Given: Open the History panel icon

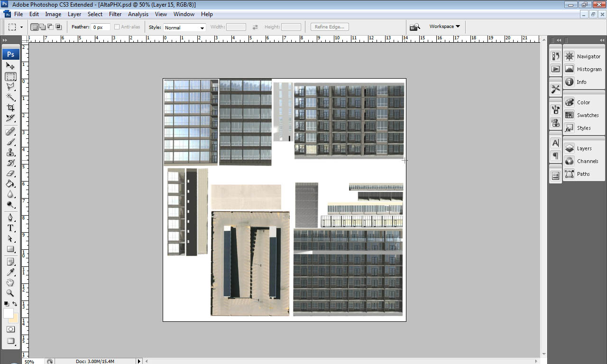Looking at the screenshot, I should pyautogui.click(x=555, y=56).
